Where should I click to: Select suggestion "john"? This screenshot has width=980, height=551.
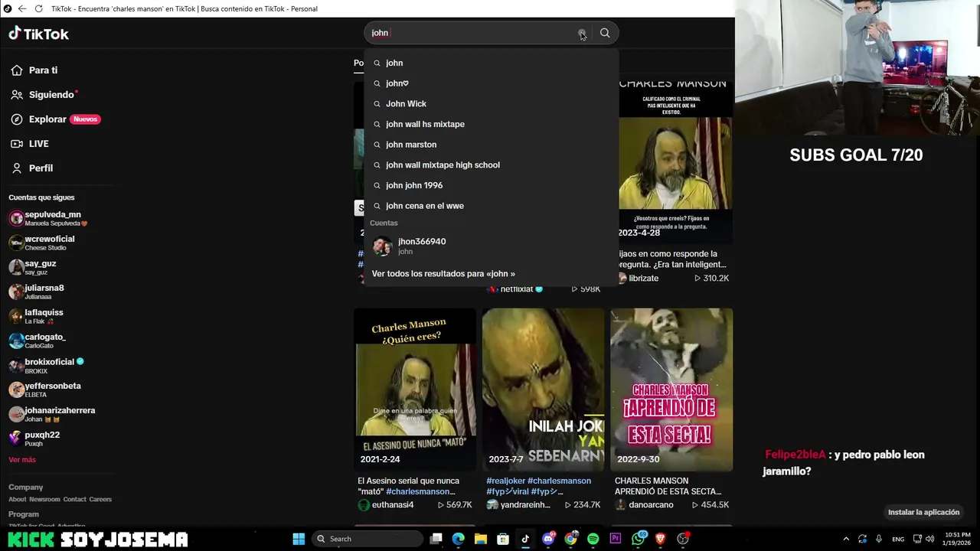(x=491, y=63)
